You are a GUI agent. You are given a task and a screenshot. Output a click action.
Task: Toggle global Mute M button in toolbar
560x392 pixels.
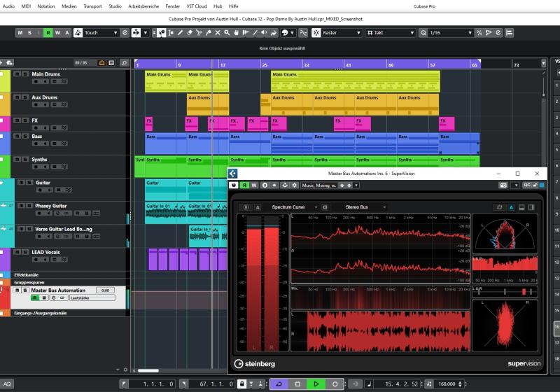click(20, 33)
